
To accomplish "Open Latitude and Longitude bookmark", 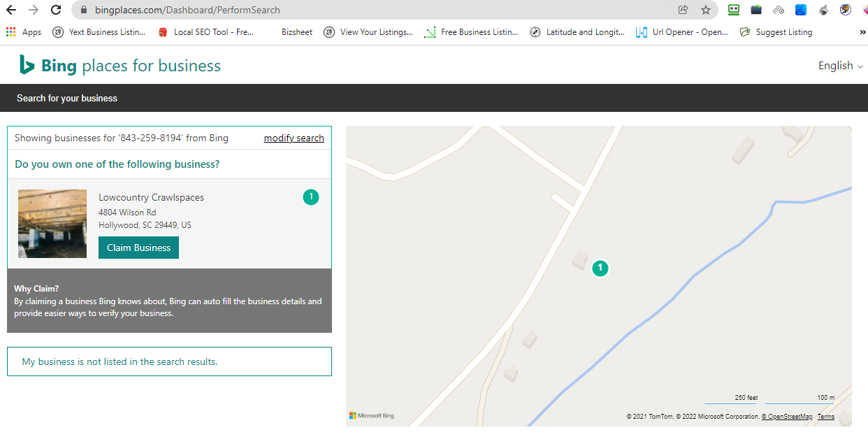I will tap(577, 32).
